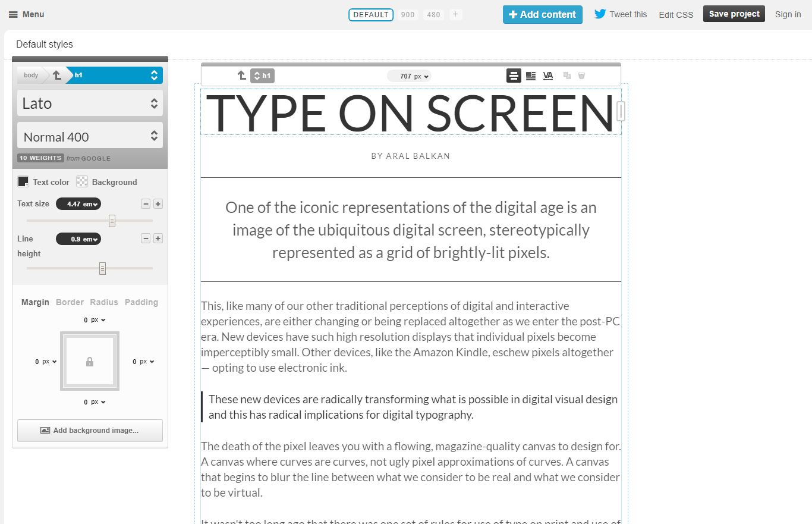Open the Lato font family dropdown

tap(90, 103)
